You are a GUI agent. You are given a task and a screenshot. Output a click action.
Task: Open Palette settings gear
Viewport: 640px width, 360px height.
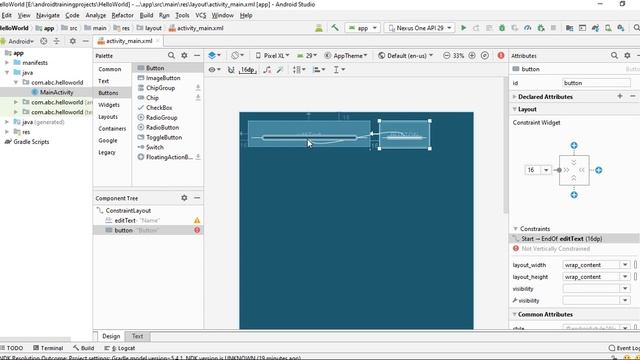click(184, 56)
